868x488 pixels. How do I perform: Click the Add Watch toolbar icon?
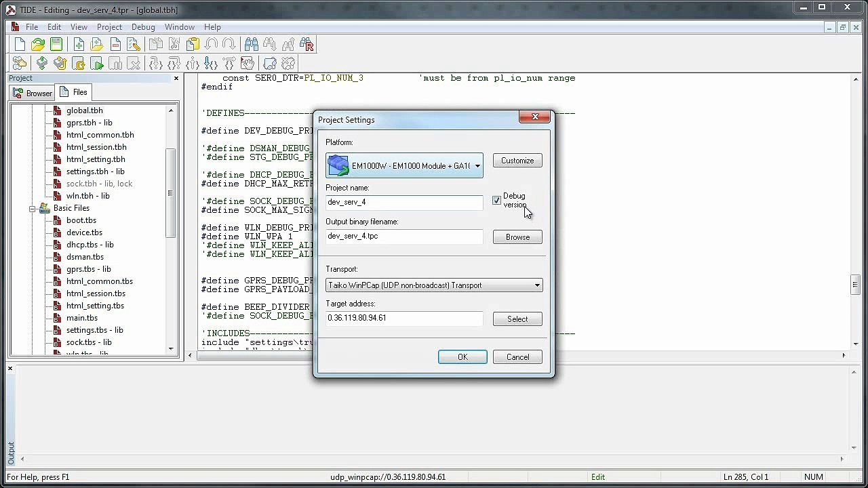click(x=270, y=64)
